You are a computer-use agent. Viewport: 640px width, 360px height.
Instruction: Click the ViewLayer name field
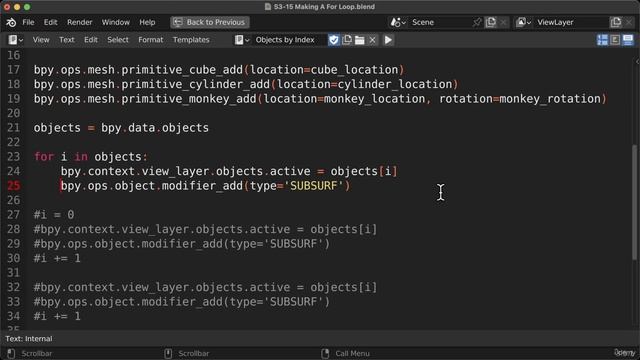(571, 22)
